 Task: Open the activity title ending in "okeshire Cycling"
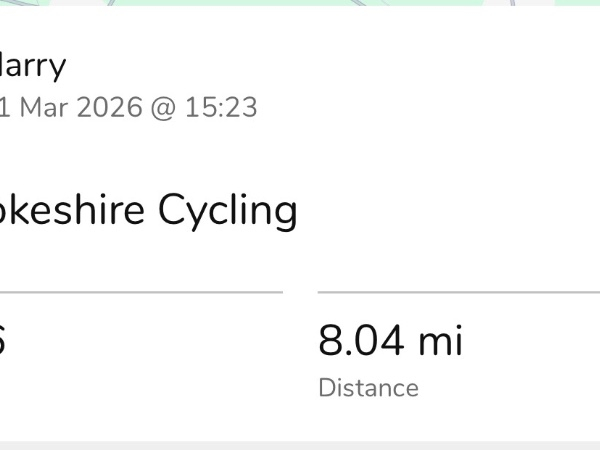[148, 210]
